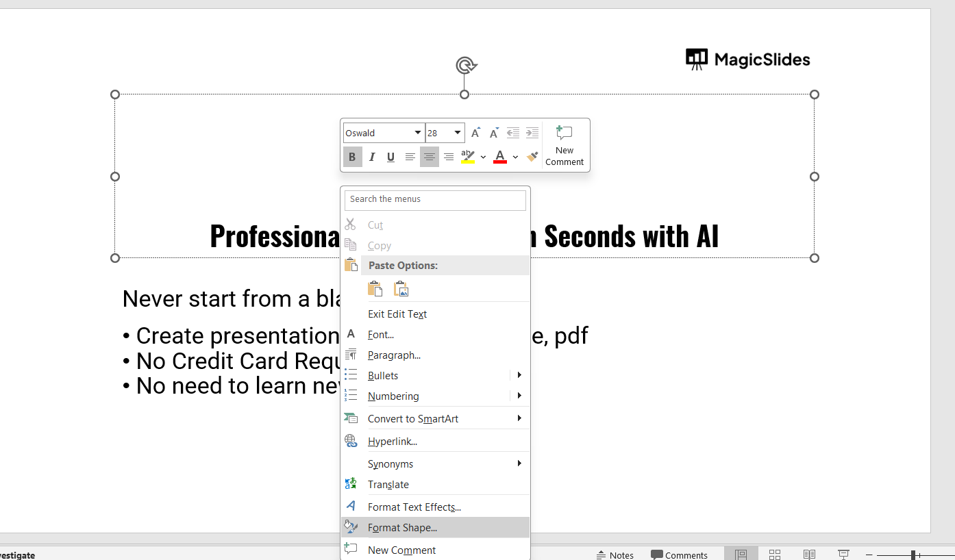This screenshot has height=560, width=955.
Task: Open Reading View from status bar
Action: point(809,554)
